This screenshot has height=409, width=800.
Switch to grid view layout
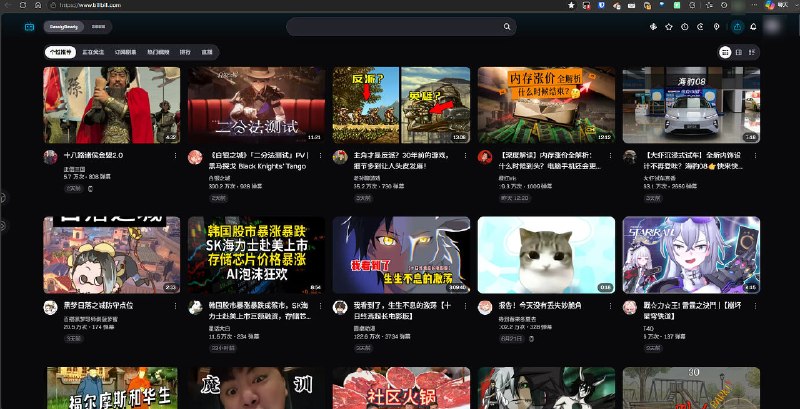pyautogui.click(x=725, y=52)
